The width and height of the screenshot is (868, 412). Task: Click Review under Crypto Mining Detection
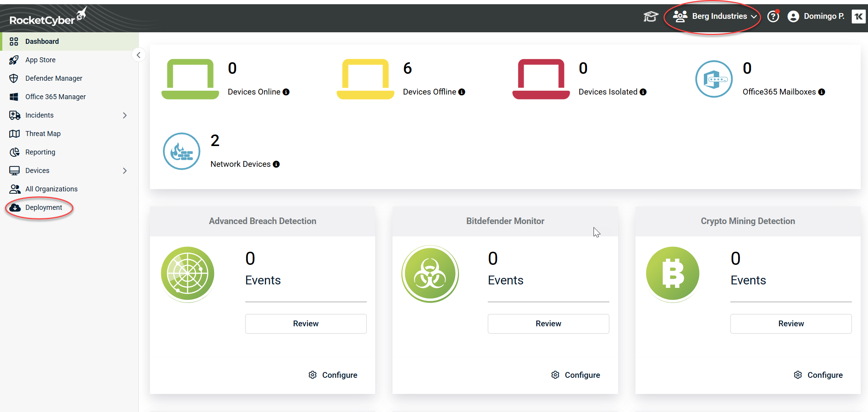coord(791,324)
